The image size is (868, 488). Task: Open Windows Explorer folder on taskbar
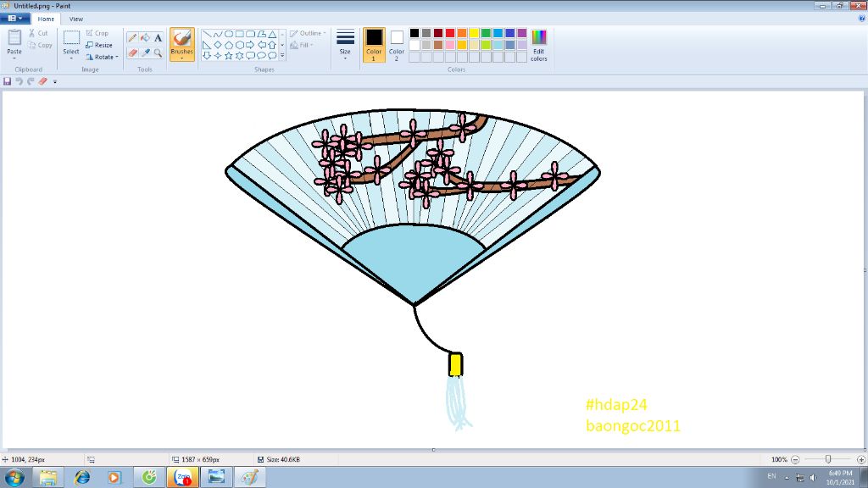48,477
